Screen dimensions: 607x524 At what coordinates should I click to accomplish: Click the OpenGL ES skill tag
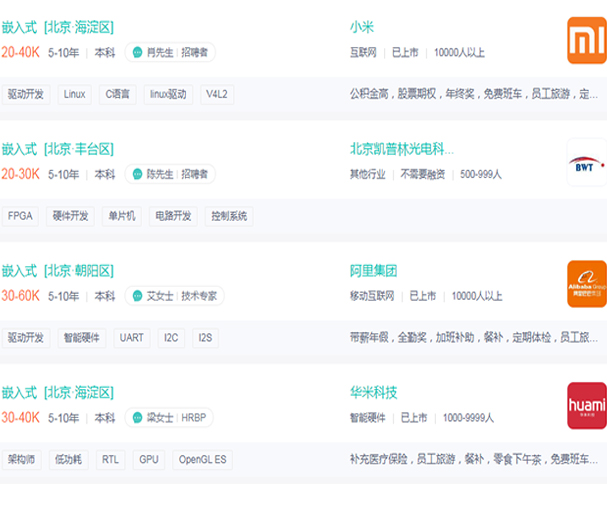tap(202, 460)
